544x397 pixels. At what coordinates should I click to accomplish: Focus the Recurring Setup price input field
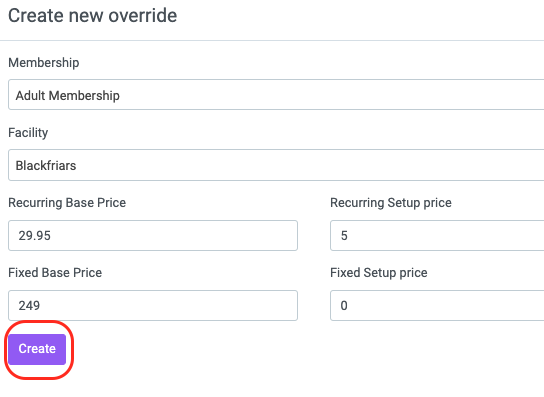click(x=437, y=235)
